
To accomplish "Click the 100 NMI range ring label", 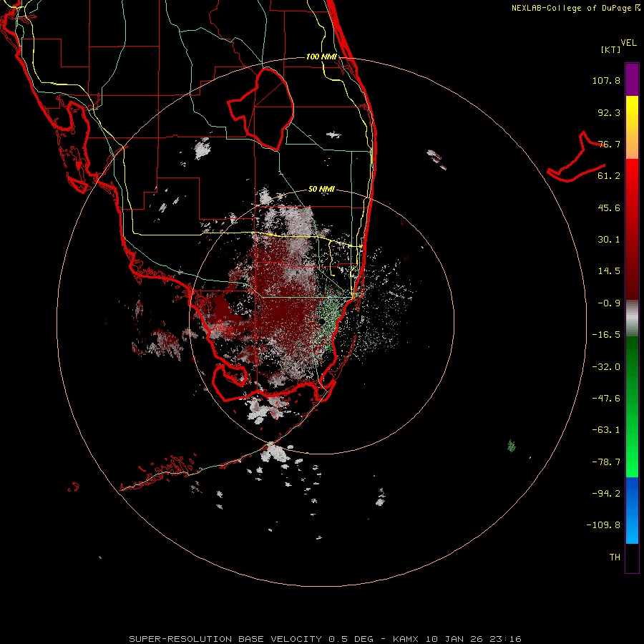I will click(x=321, y=57).
